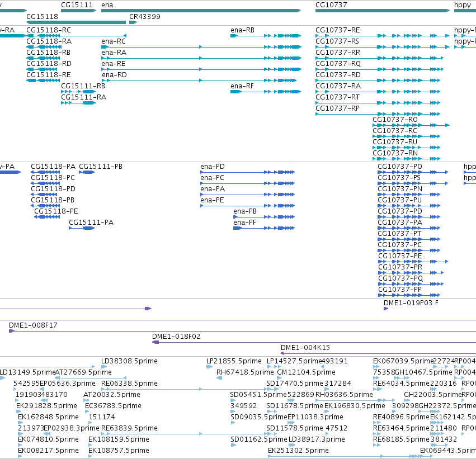This screenshot has height=459, width=476.
Task: Open EST RE68185.5prime
Action: (401, 439)
